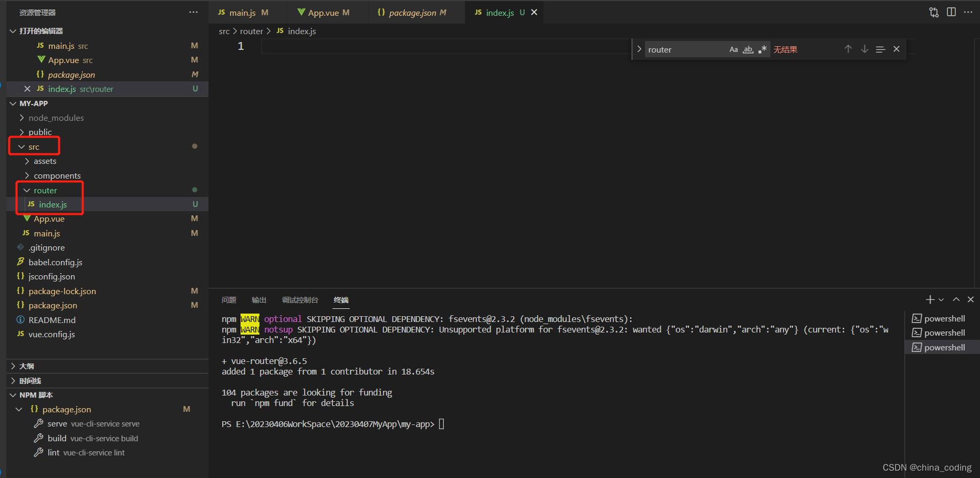Open explorer more actions ellipsis
Viewport: 980px width, 478px height.
point(193,12)
